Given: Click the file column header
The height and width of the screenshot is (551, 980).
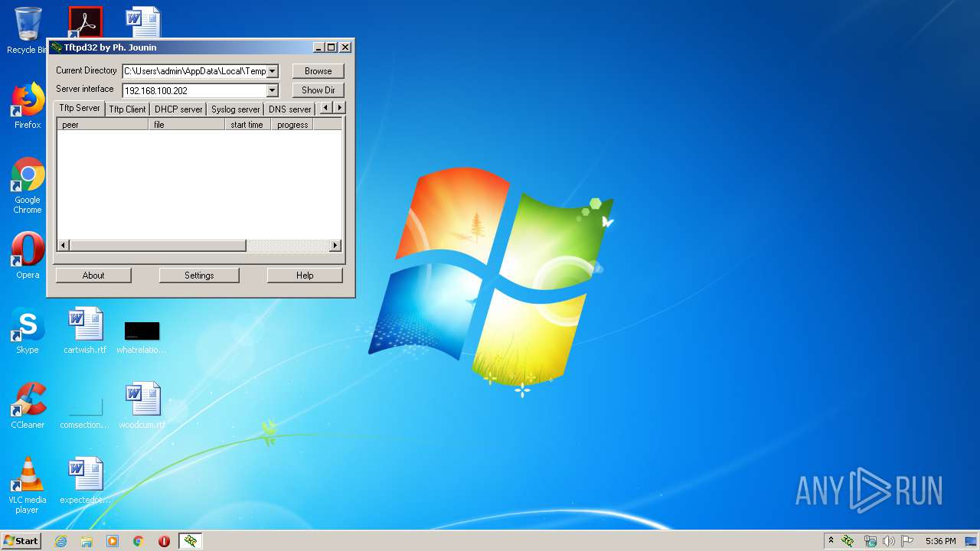Looking at the screenshot, I should [x=187, y=125].
